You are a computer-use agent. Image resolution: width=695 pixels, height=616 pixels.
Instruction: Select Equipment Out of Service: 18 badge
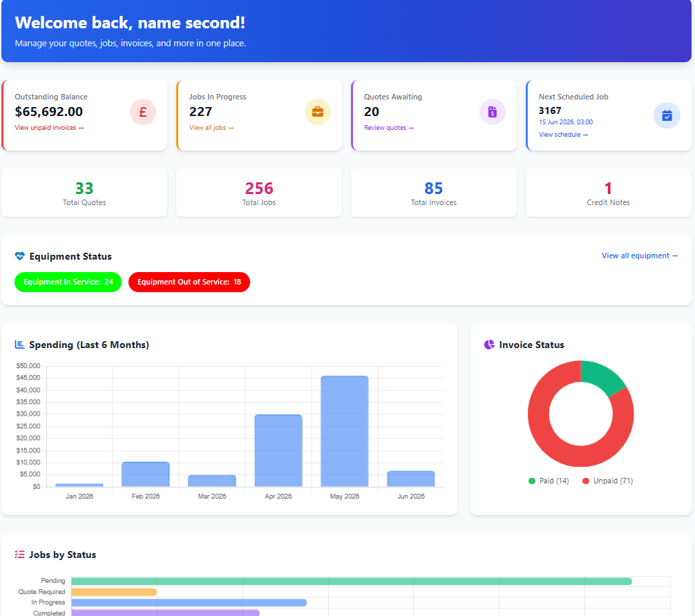189,282
